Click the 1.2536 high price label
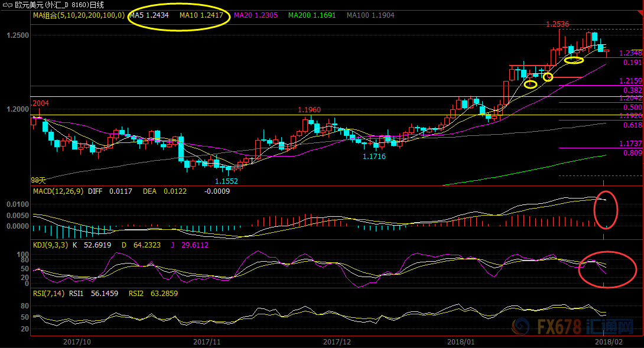The height and width of the screenshot is (348, 644). pos(557,24)
